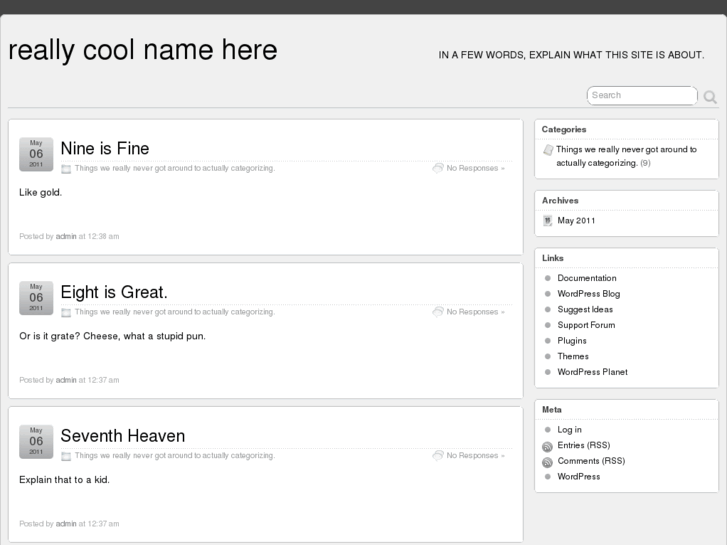727x545 pixels.
Task: Click the Categories widget heading
Action: (564, 130)
